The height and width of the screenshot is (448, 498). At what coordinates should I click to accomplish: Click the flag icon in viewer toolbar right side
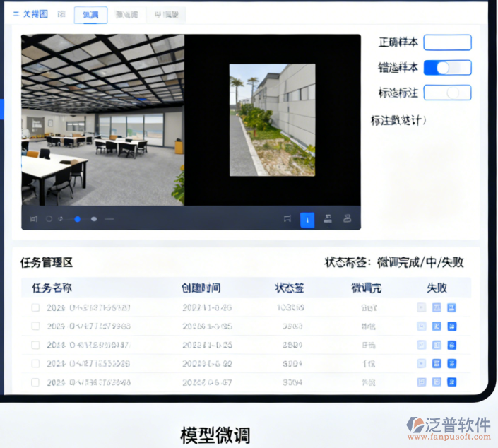tap(287, 219)
